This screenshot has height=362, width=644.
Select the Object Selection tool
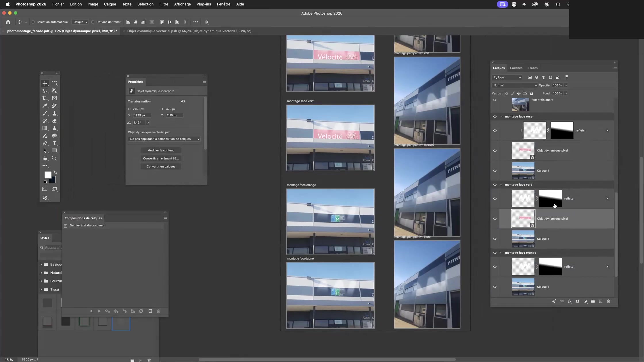click(x=54, y=91)
